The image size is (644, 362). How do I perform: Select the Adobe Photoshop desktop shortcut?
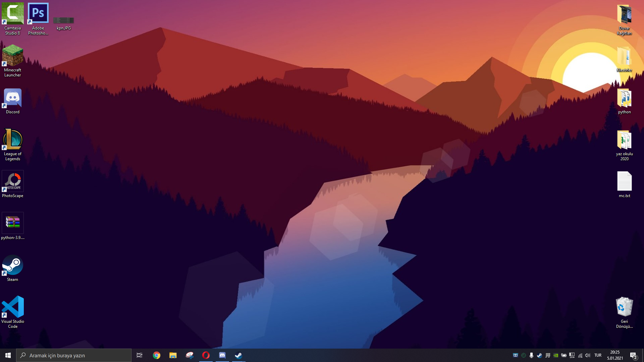38,19
